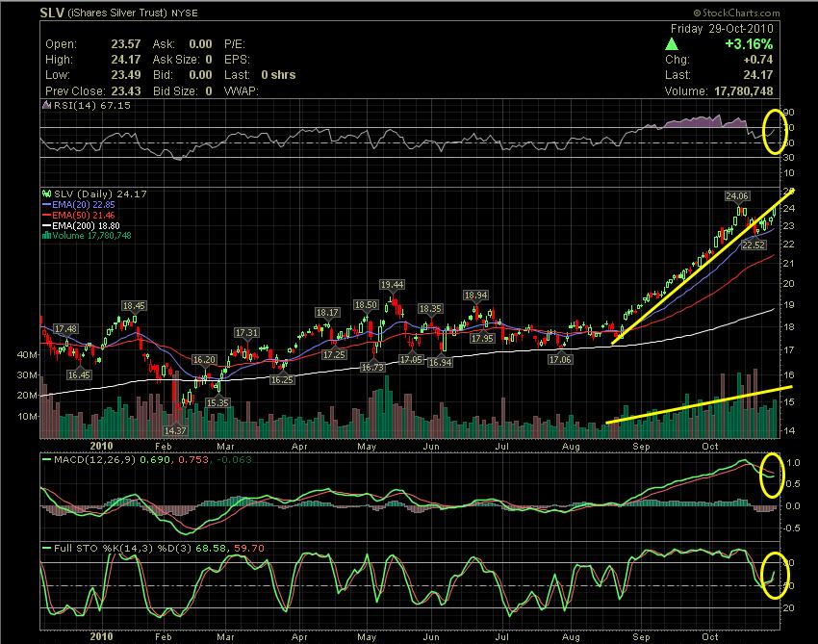Click the Ask value 0.00
The width and height of the screenshot is (818, 644).
click(200, 44)
